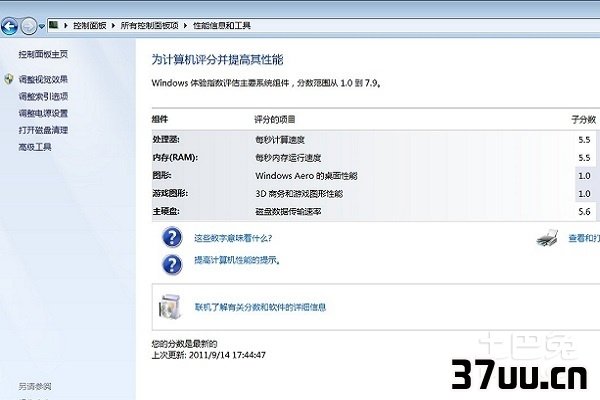The image size is (600, 400).
Task: Open 高级工具 link
Action: click(35, 147)
